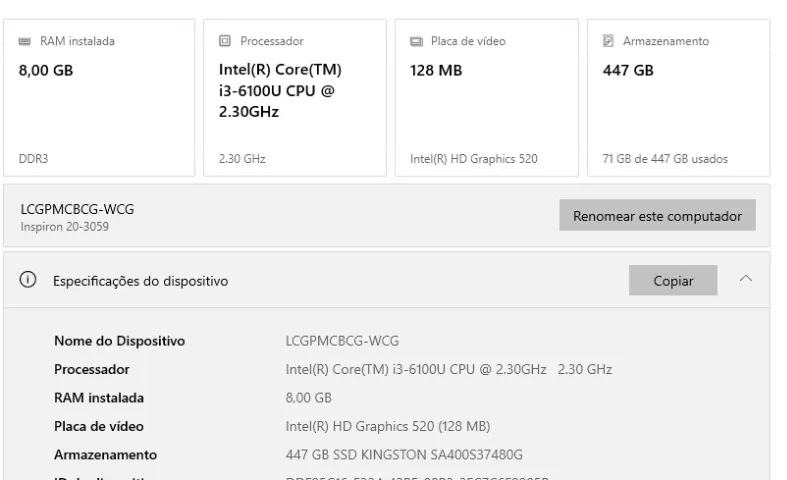This screenshot has width=787, height=480.
Task: Open the 447 GB Armazenamento card
Action: pyautogui.click(x=679, y=98)
